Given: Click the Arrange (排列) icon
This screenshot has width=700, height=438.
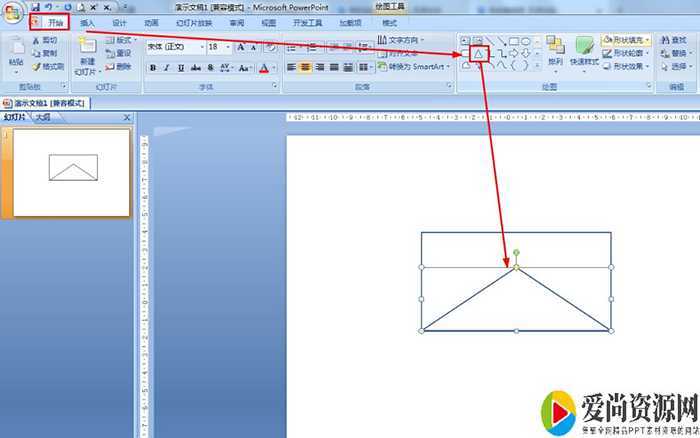Looking at the screenshot, I should (555, 51).
